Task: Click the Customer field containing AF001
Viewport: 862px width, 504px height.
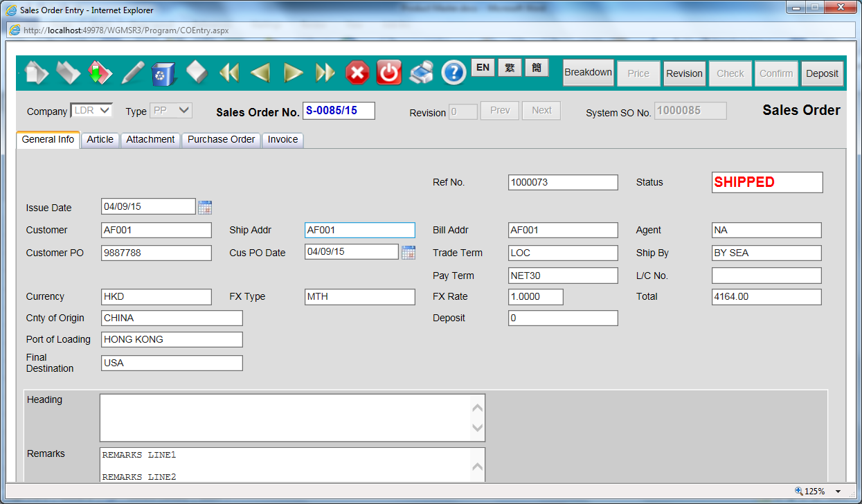Action: 156,230
